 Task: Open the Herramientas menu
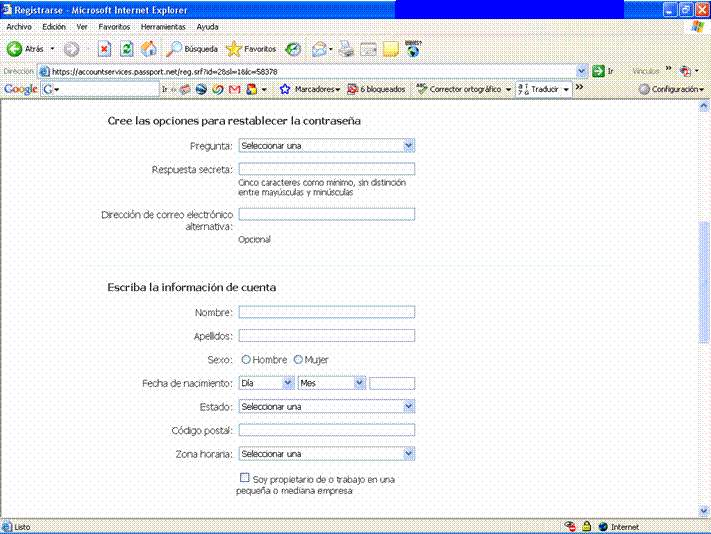point(162,26)
